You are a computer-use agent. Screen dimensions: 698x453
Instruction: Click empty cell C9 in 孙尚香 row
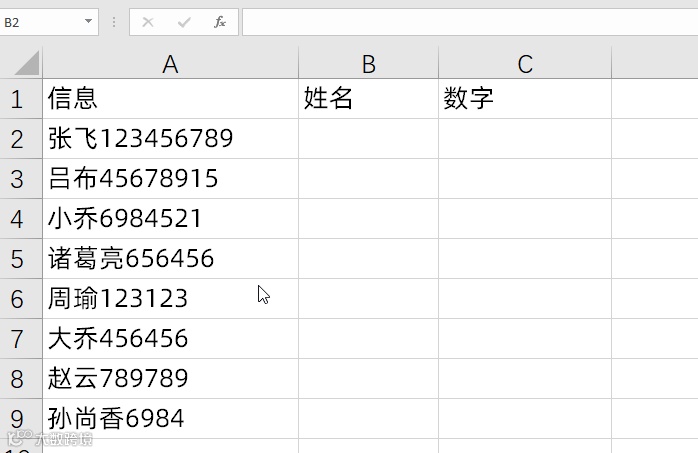[525, 419]
